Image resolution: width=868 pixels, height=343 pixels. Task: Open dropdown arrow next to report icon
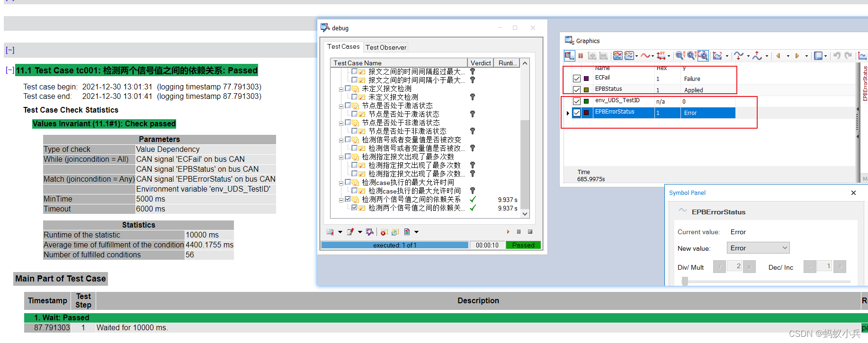point(340,232)
